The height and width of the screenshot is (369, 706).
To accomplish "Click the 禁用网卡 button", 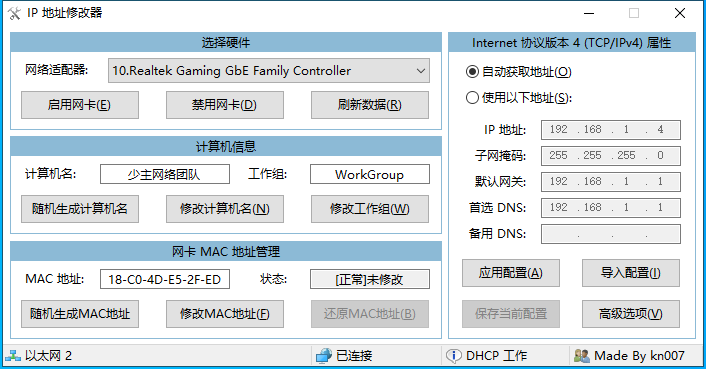I will tap(225, 105).
